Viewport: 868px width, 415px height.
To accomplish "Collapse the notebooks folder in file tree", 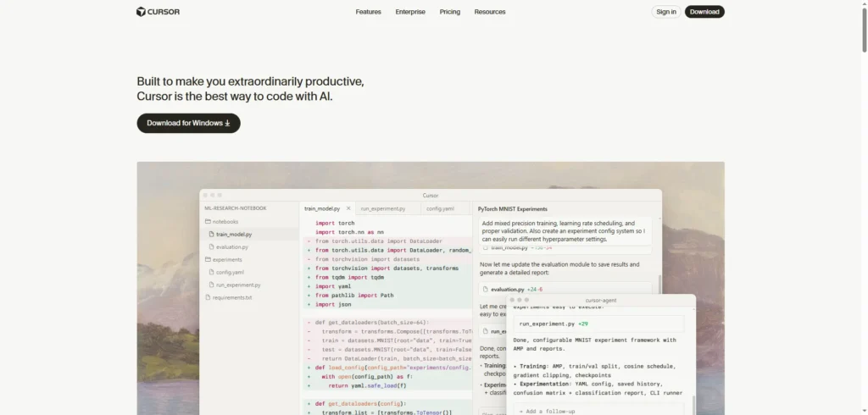I will (x=225, y=222).
